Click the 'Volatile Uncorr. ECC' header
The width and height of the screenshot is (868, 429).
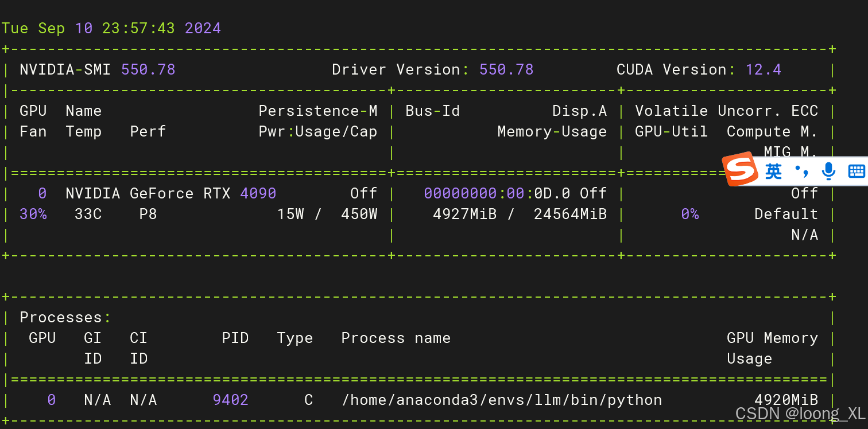tap(727, 111)
